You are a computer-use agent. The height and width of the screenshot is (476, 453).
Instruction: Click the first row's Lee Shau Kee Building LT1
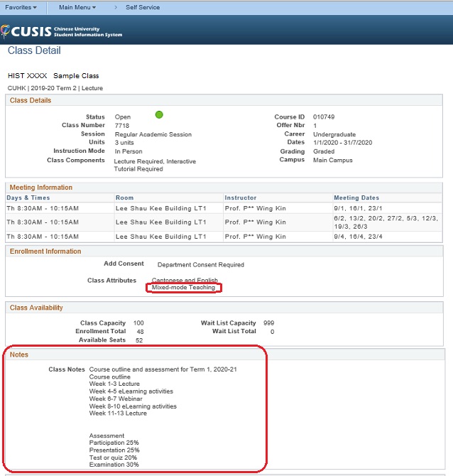point(160,208)
